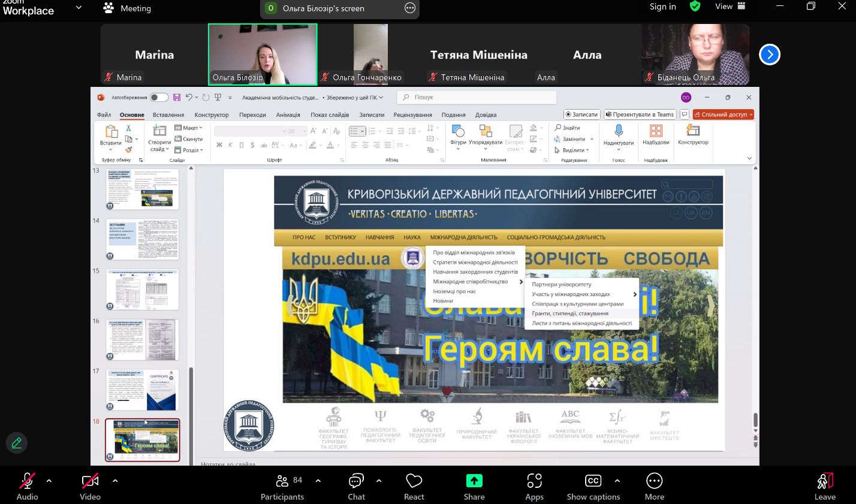The height and width of the screenshot is (504, 856).
Task: Open the Chat panel
Action: point(356,481)
